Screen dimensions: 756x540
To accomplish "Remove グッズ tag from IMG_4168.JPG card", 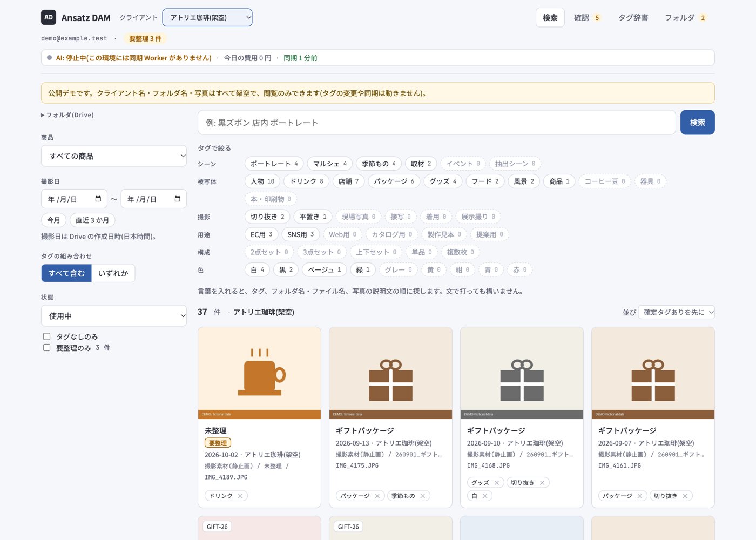I will click(497, 483).
